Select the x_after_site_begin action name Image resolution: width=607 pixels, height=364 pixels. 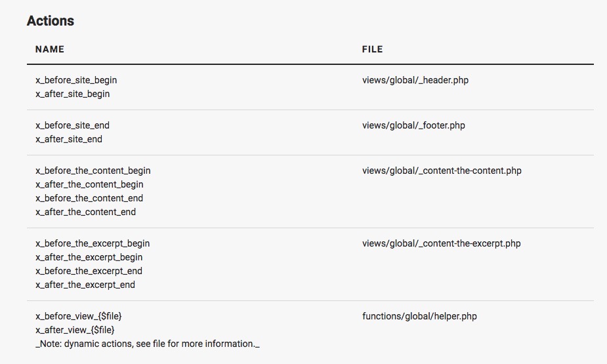(73, 94)
